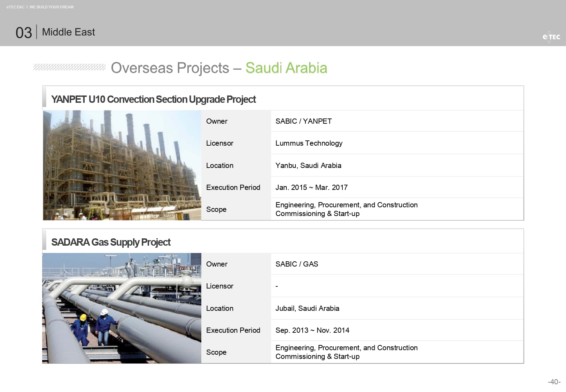Click the SADARA 'Owner' label

point(217,264)
